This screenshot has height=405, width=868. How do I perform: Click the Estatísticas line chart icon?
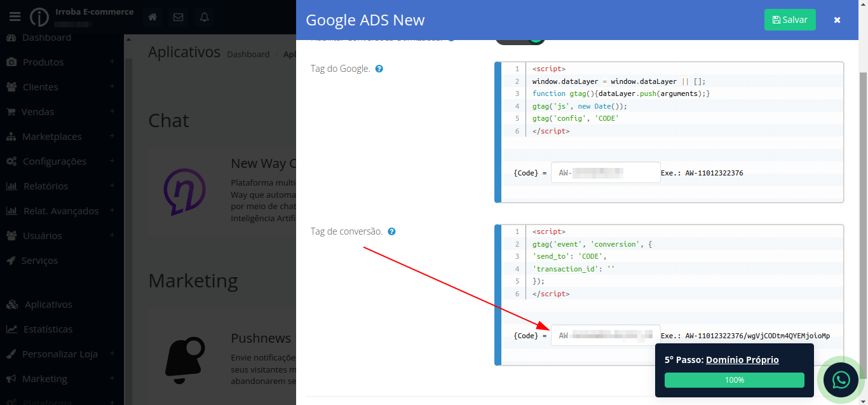[11, 329]
